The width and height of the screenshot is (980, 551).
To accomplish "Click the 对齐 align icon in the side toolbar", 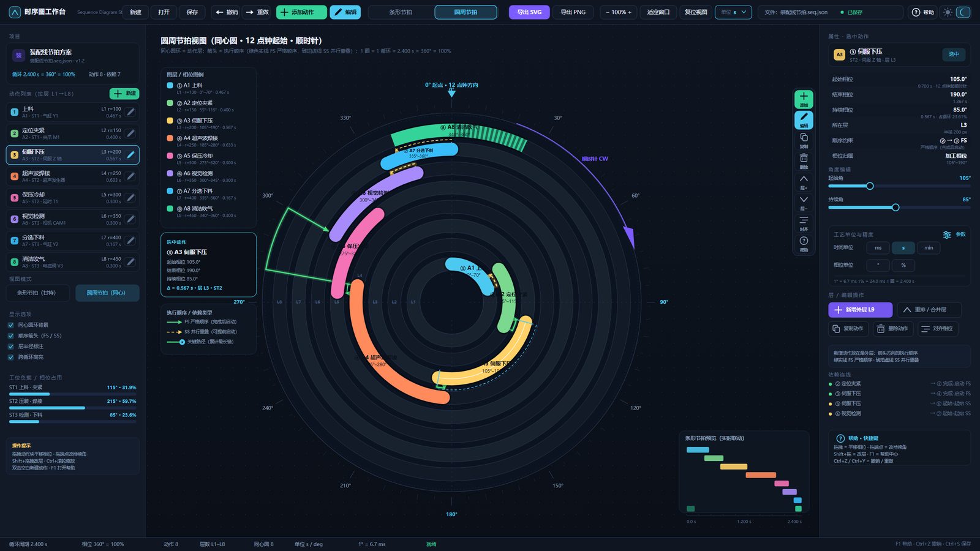I will pos(804,223).
